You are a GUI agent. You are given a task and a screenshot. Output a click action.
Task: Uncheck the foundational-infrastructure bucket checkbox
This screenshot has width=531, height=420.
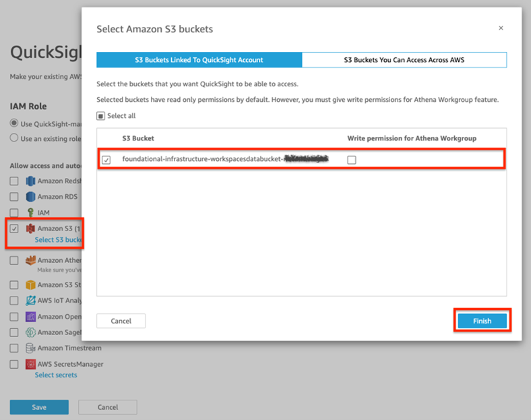(x=106, y=160)
